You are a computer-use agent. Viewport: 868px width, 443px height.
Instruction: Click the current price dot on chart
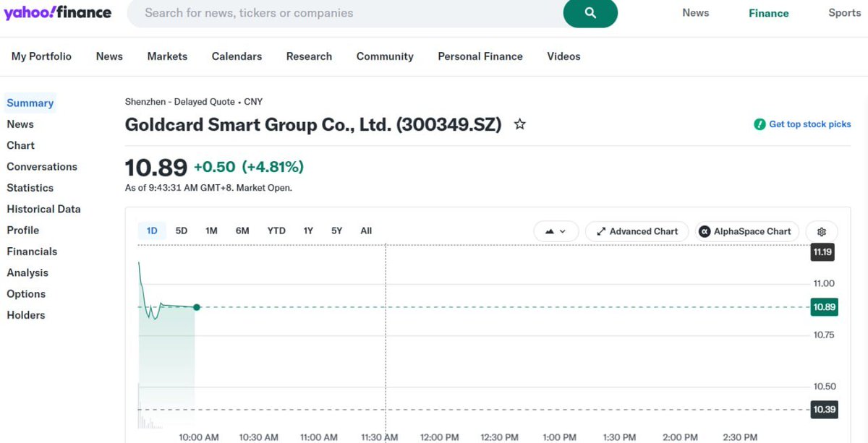click(197, 307)
